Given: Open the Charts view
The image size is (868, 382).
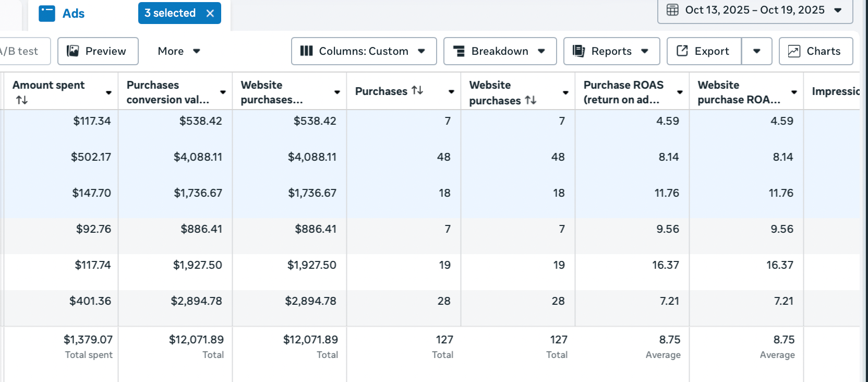Looking at the screenshot, I should (x=816, y=51).
